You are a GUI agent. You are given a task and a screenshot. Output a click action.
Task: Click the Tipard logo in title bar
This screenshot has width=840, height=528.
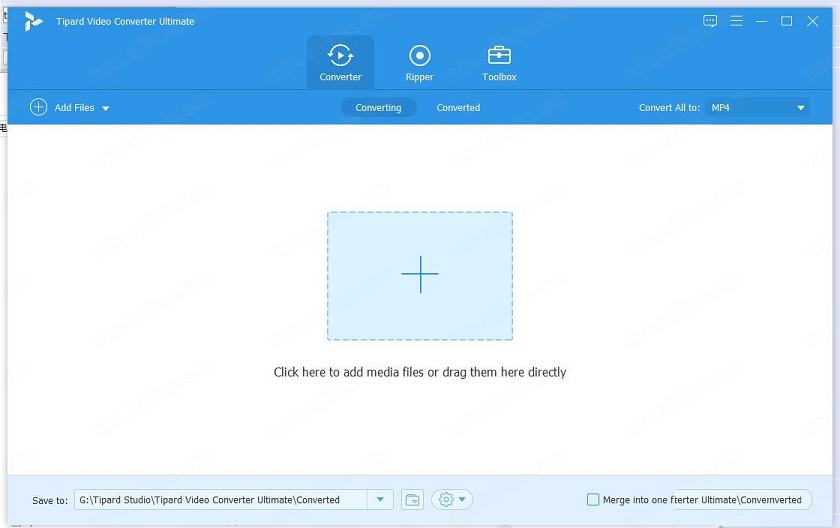tap(34, 21)
